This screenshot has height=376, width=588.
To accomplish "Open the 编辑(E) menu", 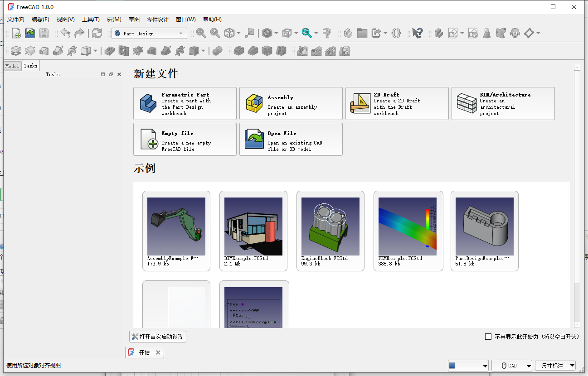I will point(40,19).
